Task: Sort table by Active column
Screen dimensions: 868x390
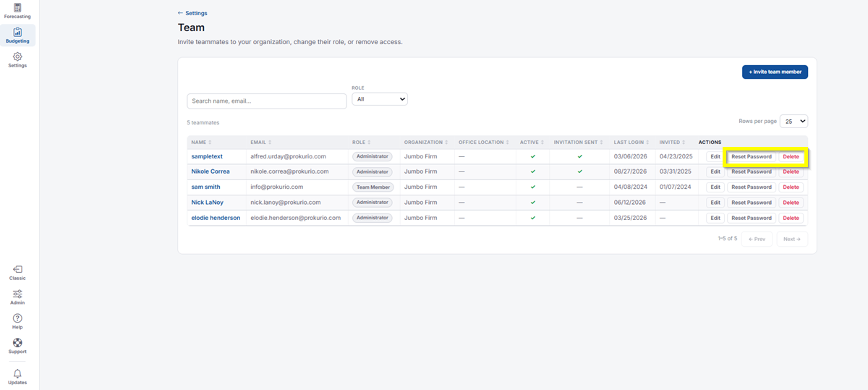Action: (x=532, y=143)
